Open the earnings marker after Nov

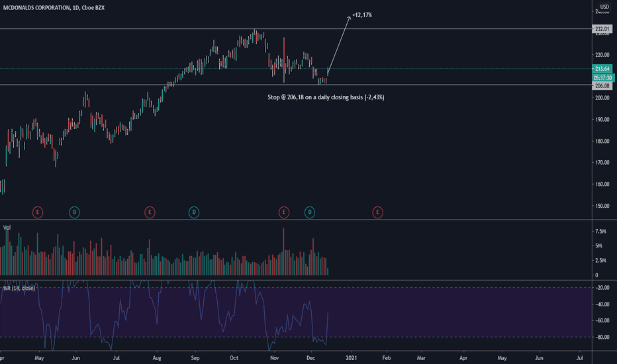click(284, 212)
